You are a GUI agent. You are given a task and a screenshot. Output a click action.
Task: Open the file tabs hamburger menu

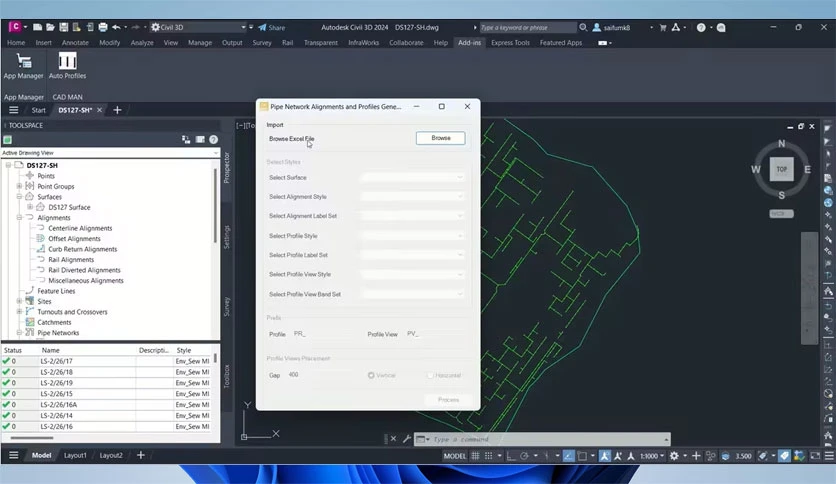click(14, 110)
